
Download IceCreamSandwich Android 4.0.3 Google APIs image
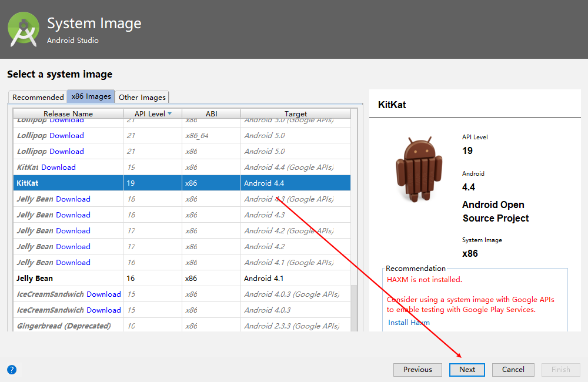coord(104,294)
